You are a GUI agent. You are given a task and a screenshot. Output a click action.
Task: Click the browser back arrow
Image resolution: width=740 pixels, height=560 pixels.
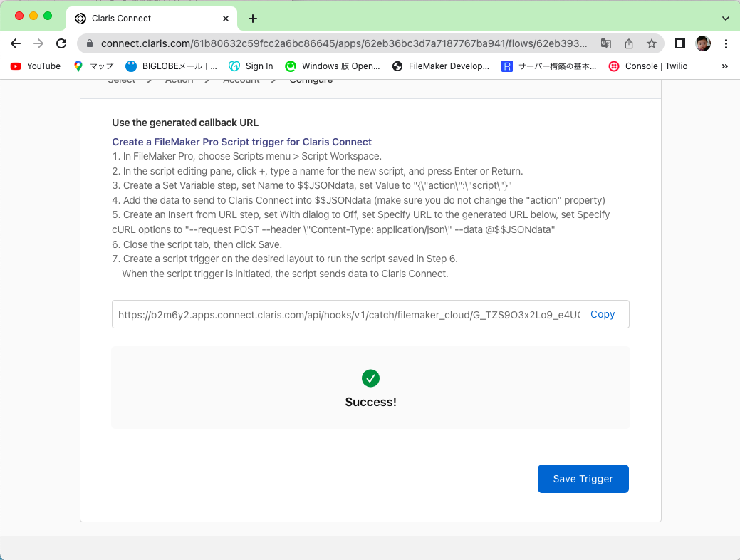coord(16,43)
